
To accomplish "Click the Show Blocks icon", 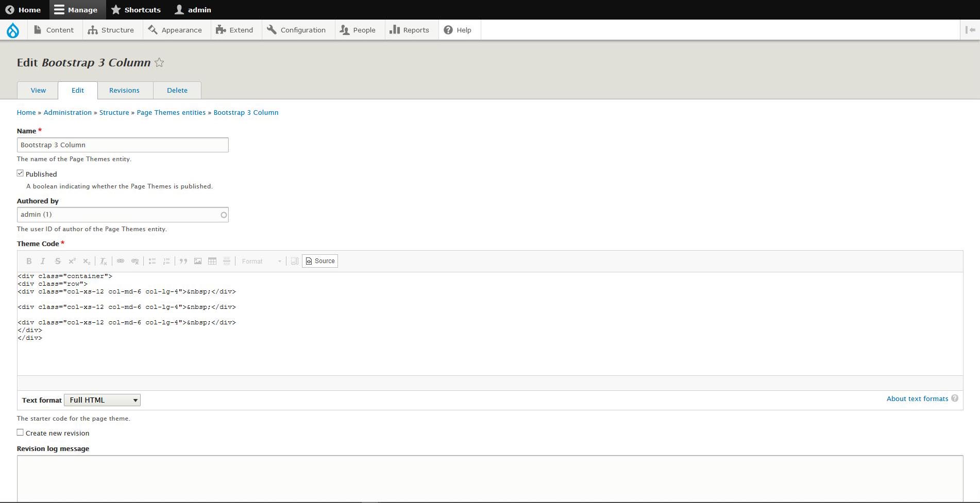I will 294,262.
